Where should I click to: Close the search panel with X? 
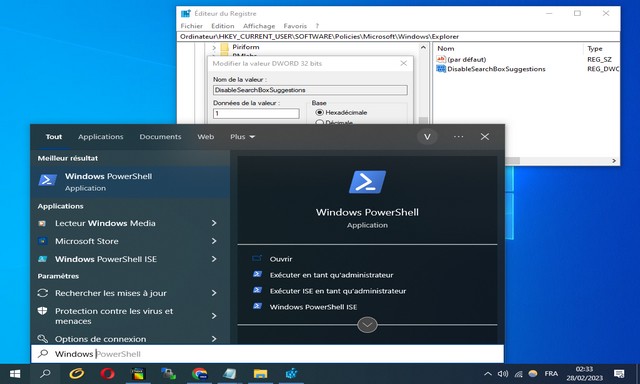484,137
